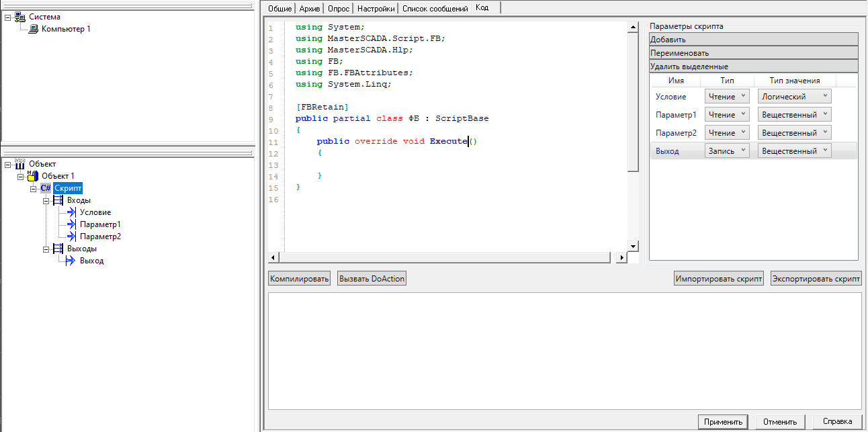Click the Импортировать скрипт button

[x=719, y=279]
